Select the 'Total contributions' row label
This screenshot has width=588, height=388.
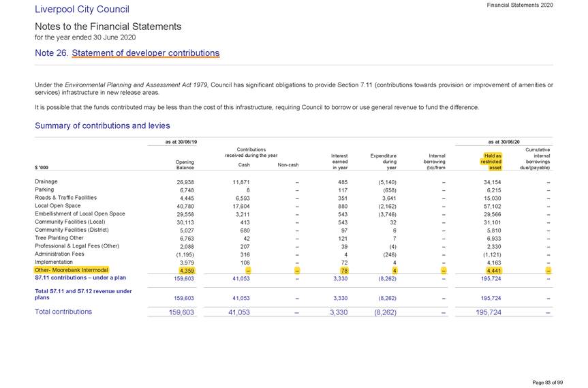click(63, 312)
